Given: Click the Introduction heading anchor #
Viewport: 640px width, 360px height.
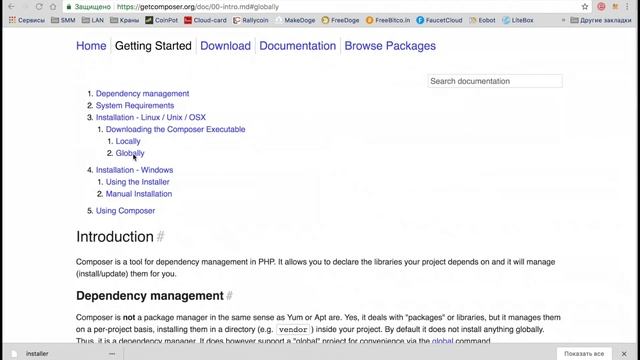Looking at the screenshot, I should pyautogui.click(x=160, y=237).
